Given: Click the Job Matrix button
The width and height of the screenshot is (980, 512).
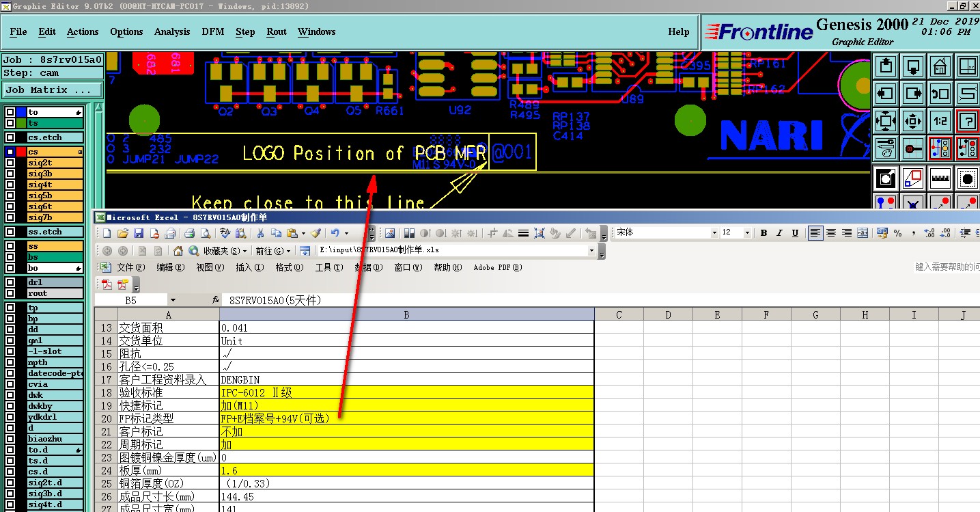Looking at the screenshot, I should click(x=53, y=90).
